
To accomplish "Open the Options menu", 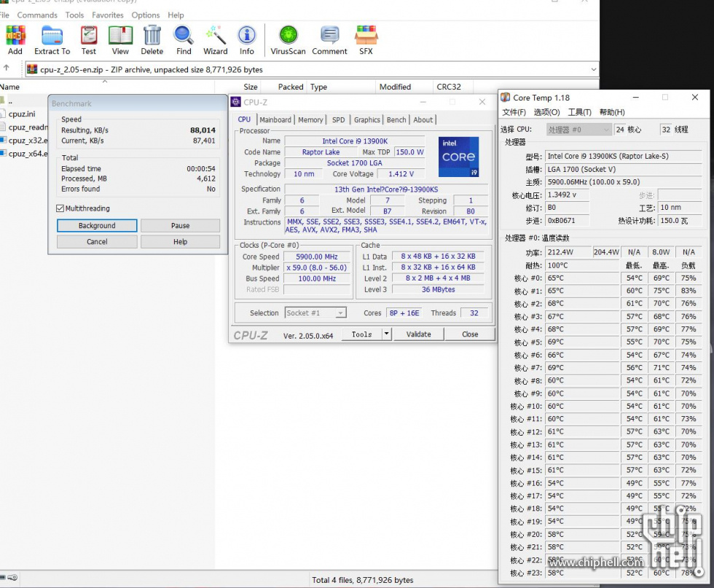I will click(146, 15).
